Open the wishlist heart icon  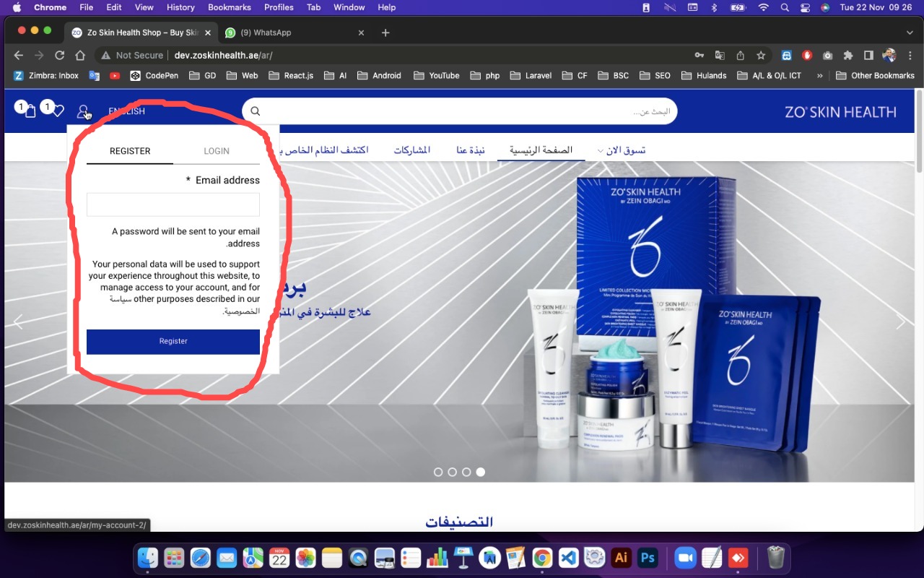(x=58, y=111)
